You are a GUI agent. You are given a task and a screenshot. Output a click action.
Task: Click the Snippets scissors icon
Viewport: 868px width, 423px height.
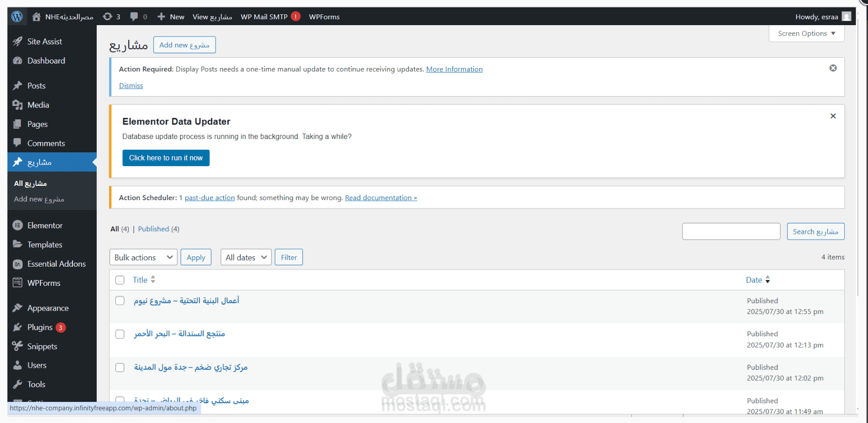(x=18, y=346)
